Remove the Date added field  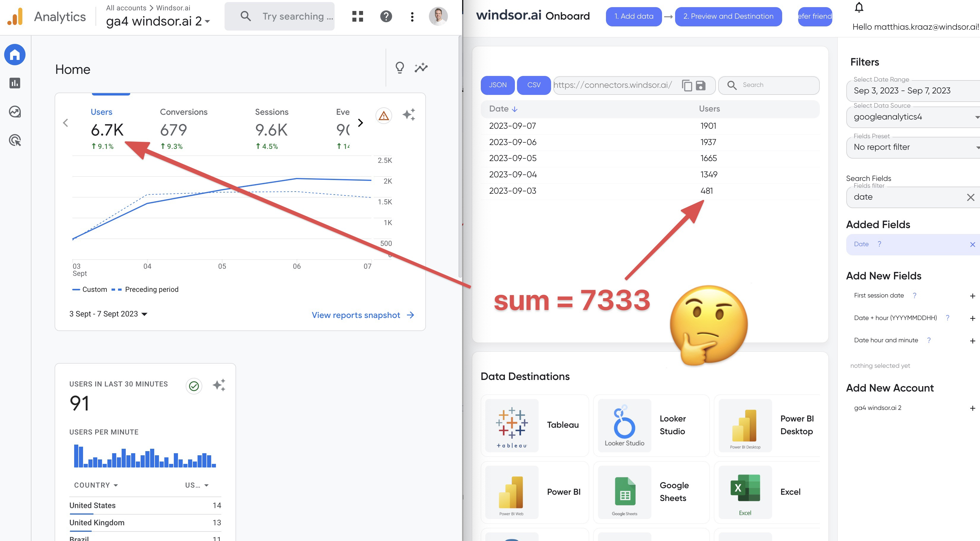[x=972, y=245]
